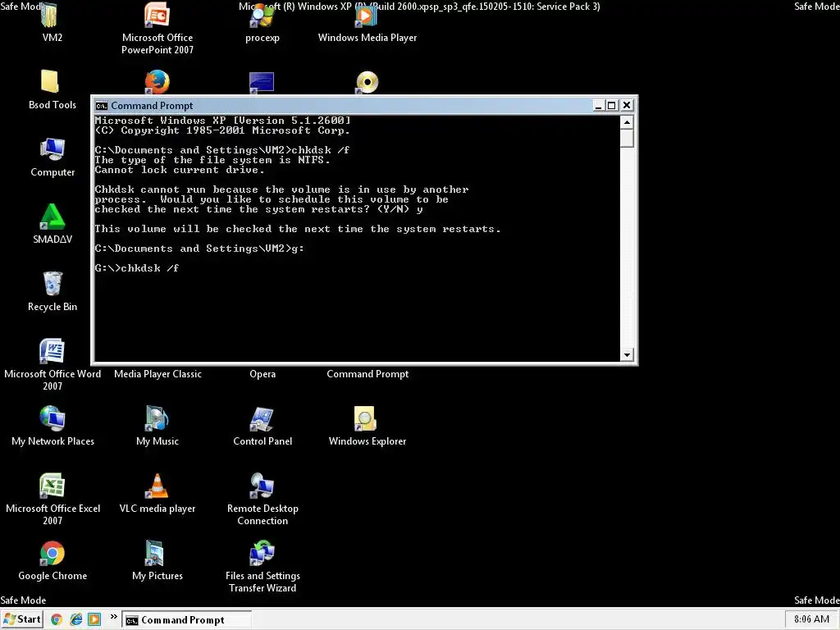Click scroll down arrow in Command Prompt
The image size is (840, 630).
[627, 354]
